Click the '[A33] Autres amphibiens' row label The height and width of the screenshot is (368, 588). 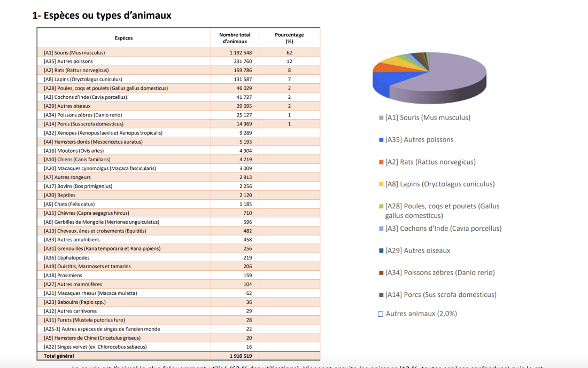click(72, 240)
